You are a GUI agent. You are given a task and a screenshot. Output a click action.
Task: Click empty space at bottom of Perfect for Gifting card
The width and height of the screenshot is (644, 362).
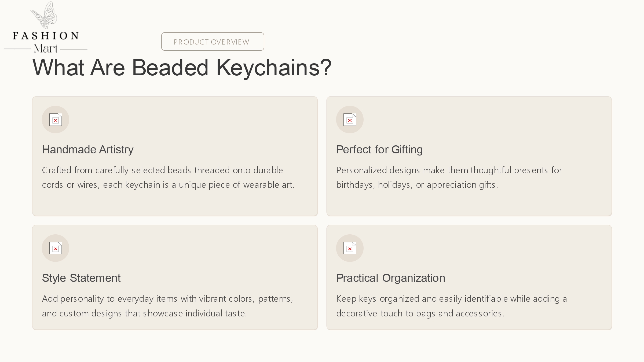(469, 204)
